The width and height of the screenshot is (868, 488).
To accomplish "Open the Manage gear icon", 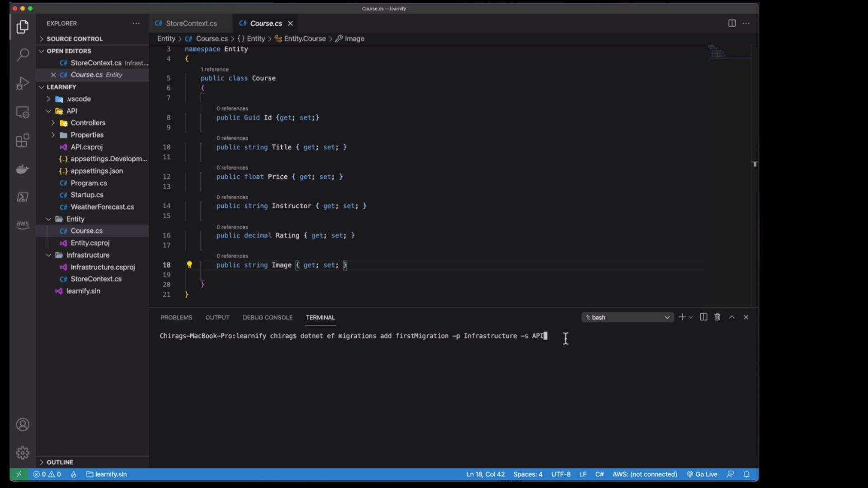I will pos(23,452).
